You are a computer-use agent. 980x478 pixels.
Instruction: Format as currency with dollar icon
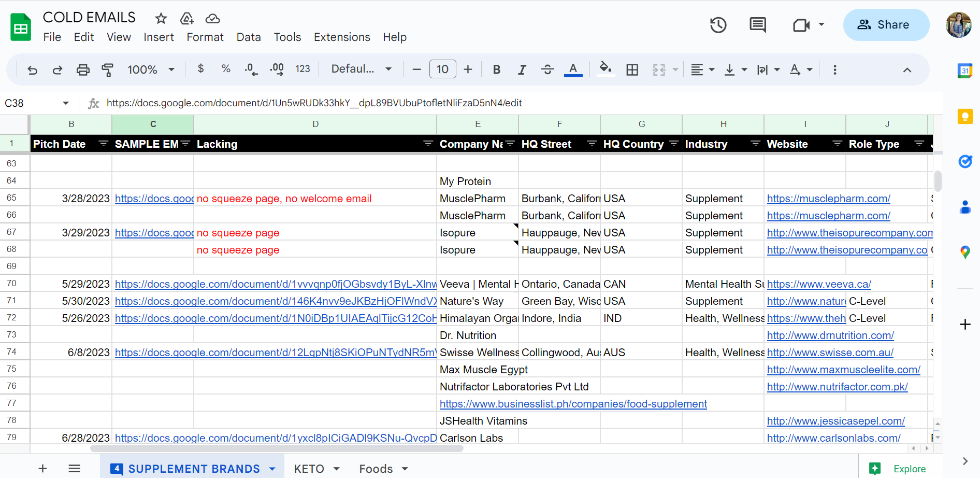(201, 69)
